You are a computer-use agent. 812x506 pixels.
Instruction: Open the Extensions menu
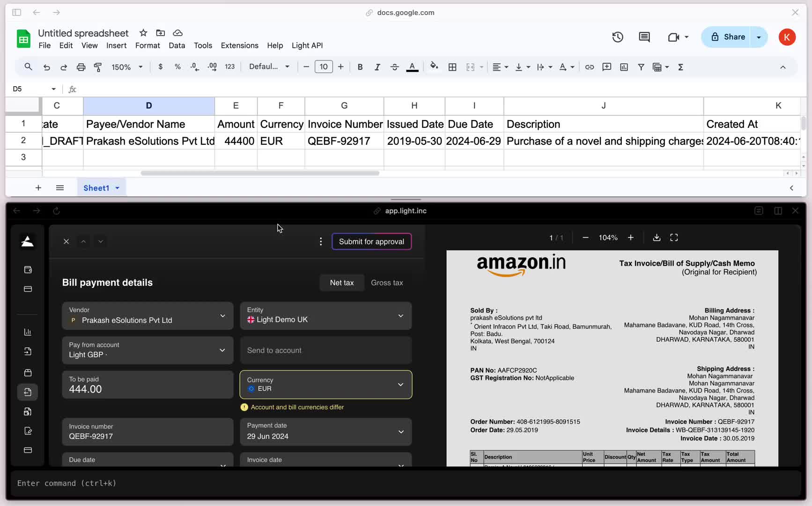click(x=239, y=45)
